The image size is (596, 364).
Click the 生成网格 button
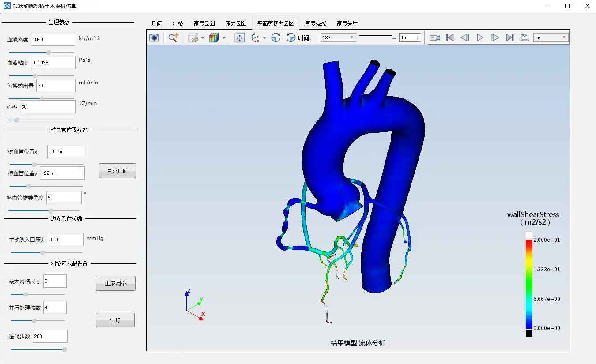coord(115,283)
